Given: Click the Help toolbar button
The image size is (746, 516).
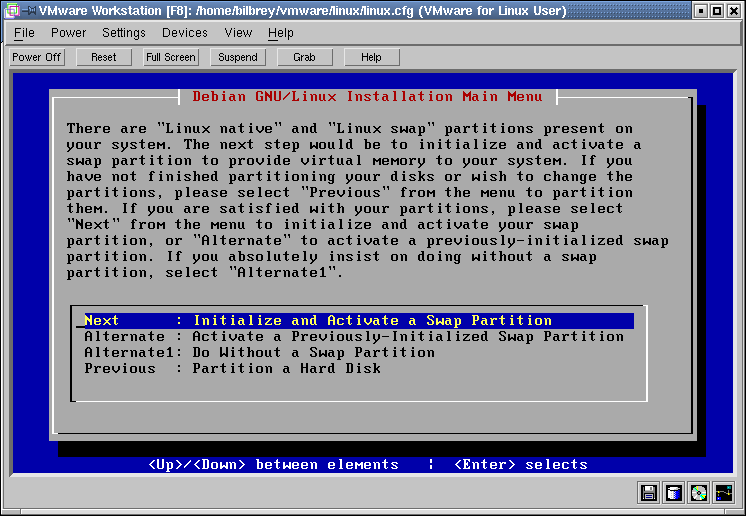Looking at the screenshot, I should click(x=371, y=57).
